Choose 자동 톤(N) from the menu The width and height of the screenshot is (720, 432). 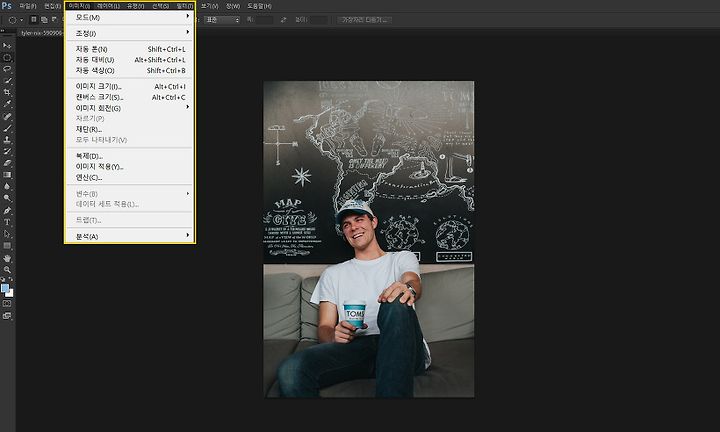point(130,49)
